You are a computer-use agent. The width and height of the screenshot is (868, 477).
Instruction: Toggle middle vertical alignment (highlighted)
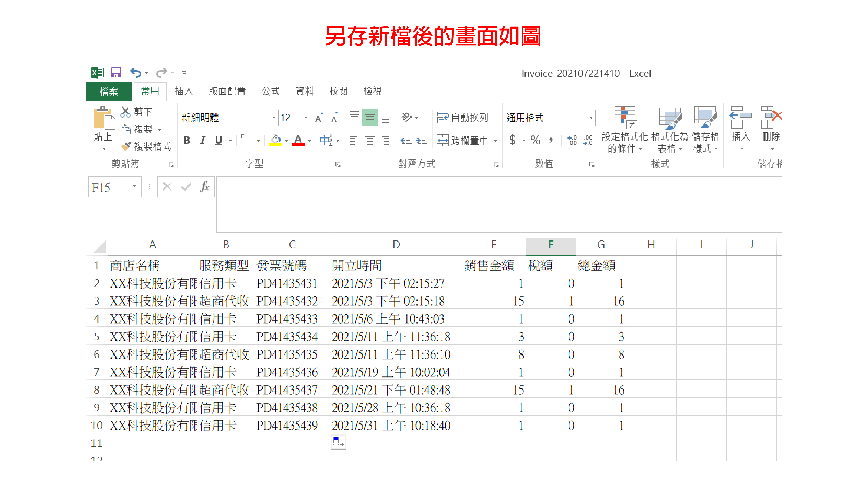(370, 117)
